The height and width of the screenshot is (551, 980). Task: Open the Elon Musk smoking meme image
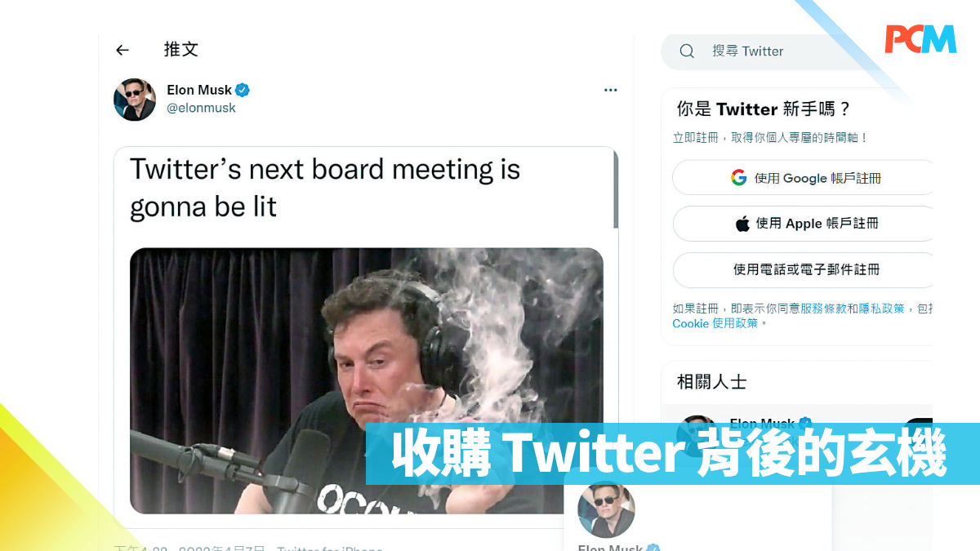(x=366, y=380)
